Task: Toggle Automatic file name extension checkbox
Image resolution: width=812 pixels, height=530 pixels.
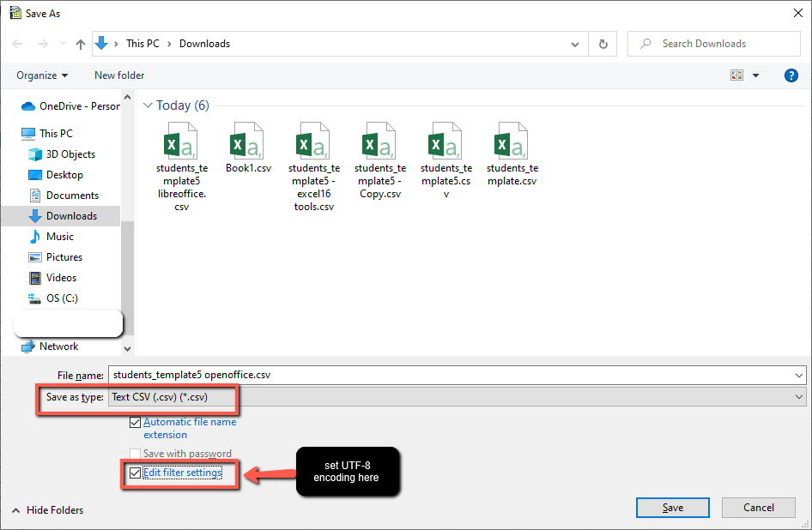Action: click(x=135, y=422)
